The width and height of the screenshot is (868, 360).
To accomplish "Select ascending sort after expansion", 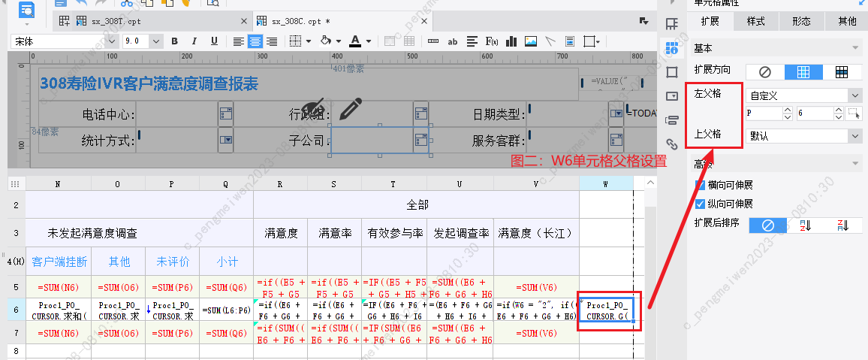I will click(804, 225).
